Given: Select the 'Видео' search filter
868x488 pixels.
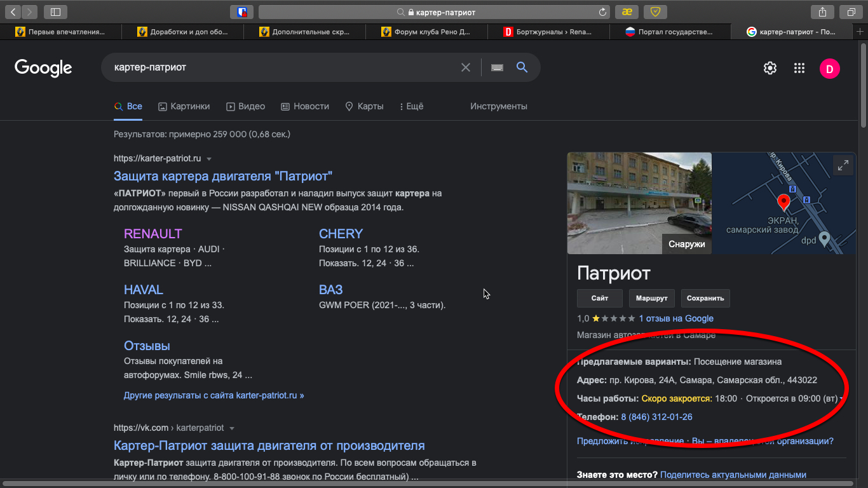Looking at the screenshot, I should tap(245, 106).
